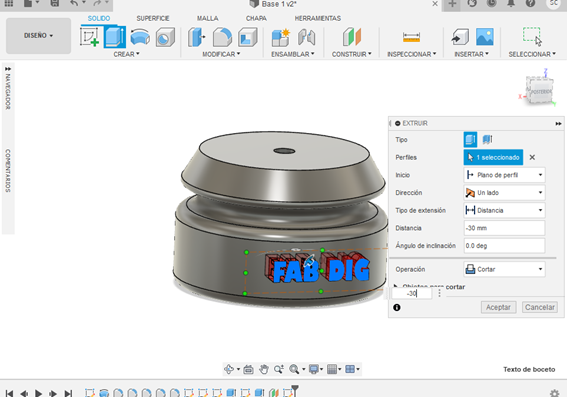
Task: Clear the Perfiles selection with X
Action: [532, 157]
